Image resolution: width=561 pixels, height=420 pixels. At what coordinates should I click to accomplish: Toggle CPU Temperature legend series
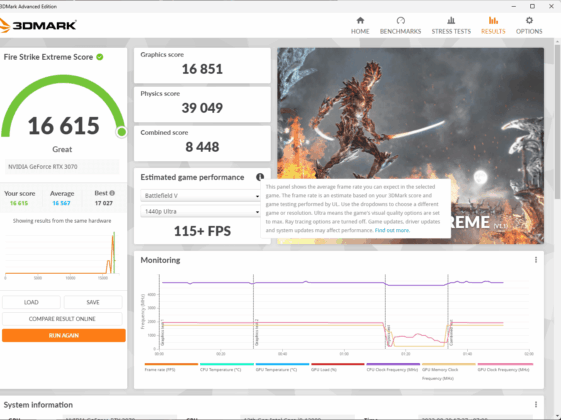tap(227, 367)
